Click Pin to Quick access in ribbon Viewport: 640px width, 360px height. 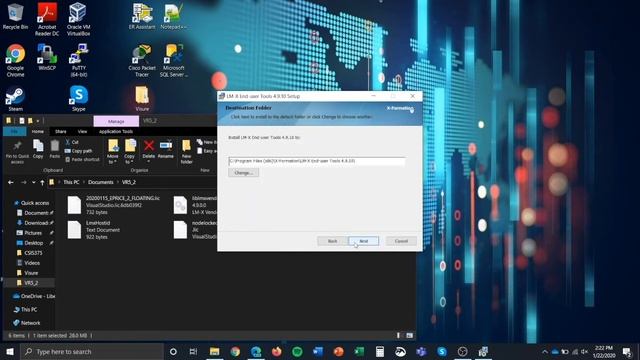coord(17,151)
